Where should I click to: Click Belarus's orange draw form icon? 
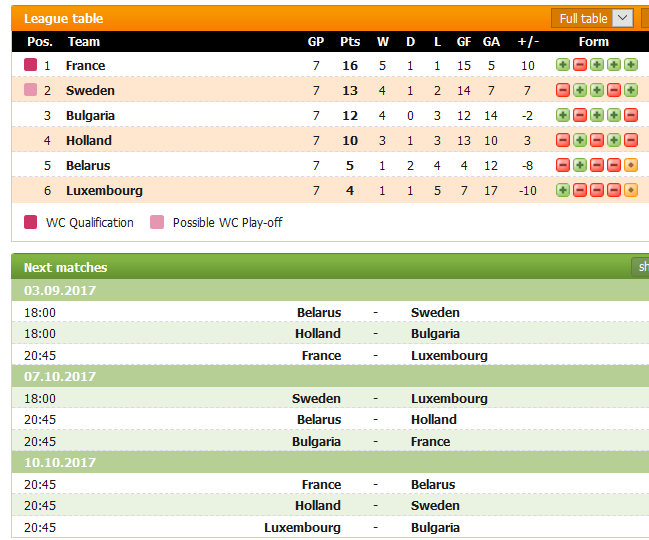click(x=630, y=165)
